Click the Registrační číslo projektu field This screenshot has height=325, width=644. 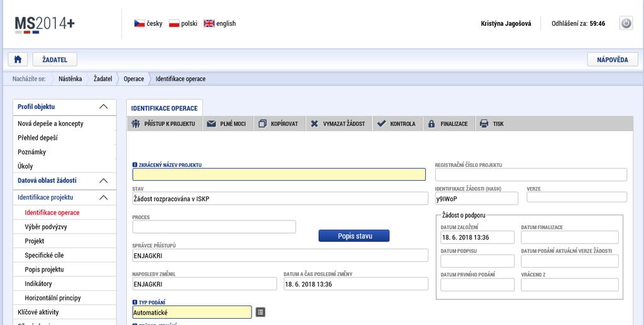pyautogui.click(x=531, y=174)
